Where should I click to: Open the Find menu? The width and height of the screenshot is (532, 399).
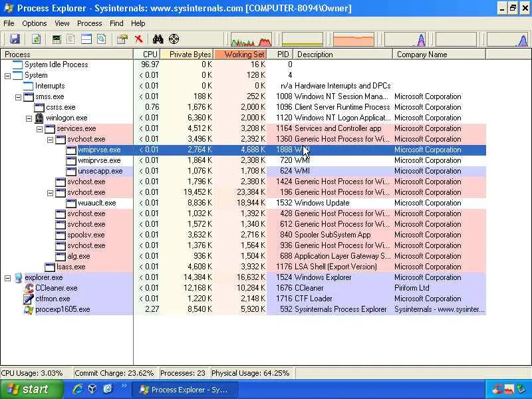tap(116, 23)
